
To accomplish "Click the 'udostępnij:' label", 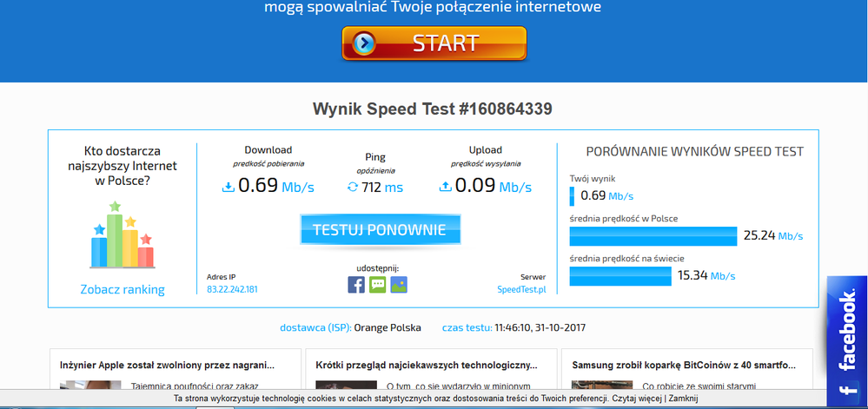I will 378,268.
